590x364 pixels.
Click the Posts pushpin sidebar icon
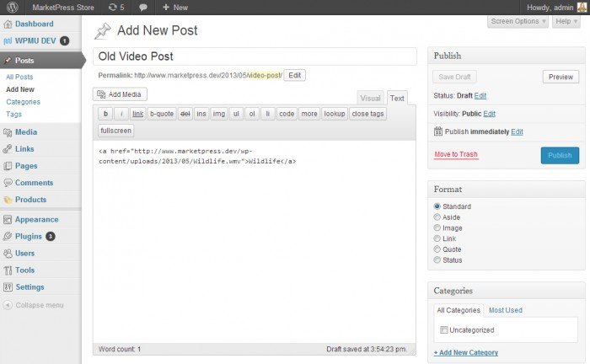[x=8, y=60]
